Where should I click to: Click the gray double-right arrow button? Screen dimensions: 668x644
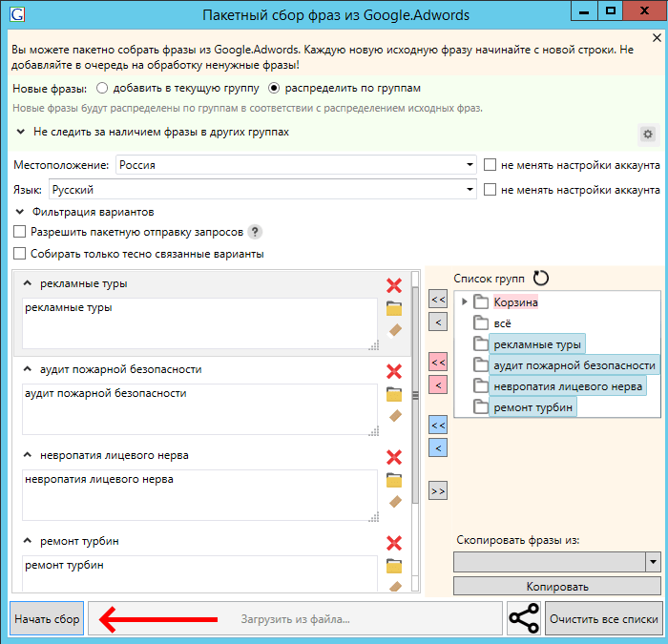tap(438, 491)
